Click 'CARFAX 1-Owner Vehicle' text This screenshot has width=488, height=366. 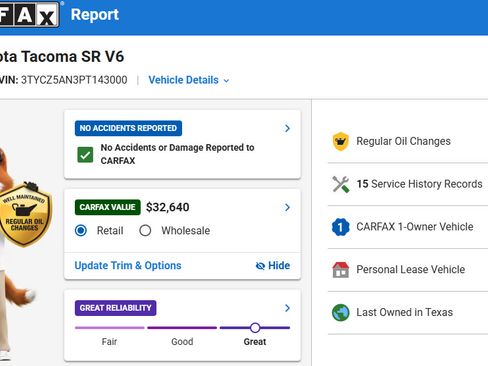[x=415, y=227]
